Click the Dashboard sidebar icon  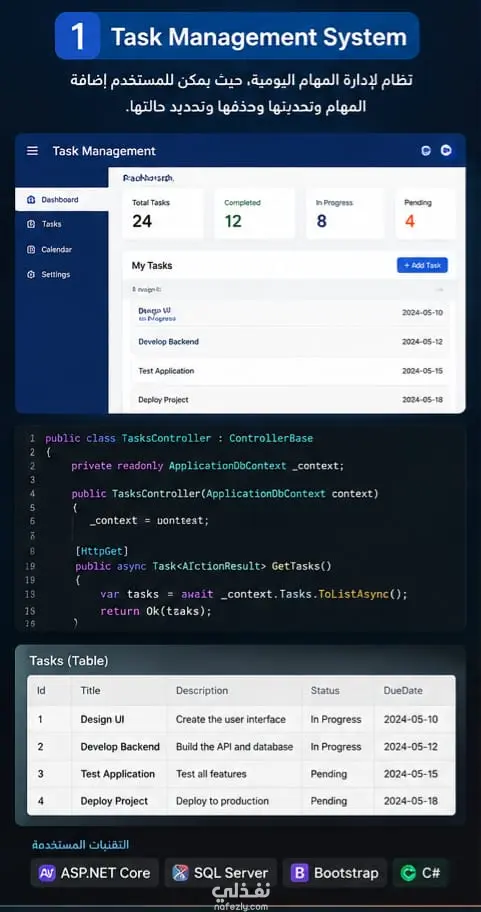point(31,200)
